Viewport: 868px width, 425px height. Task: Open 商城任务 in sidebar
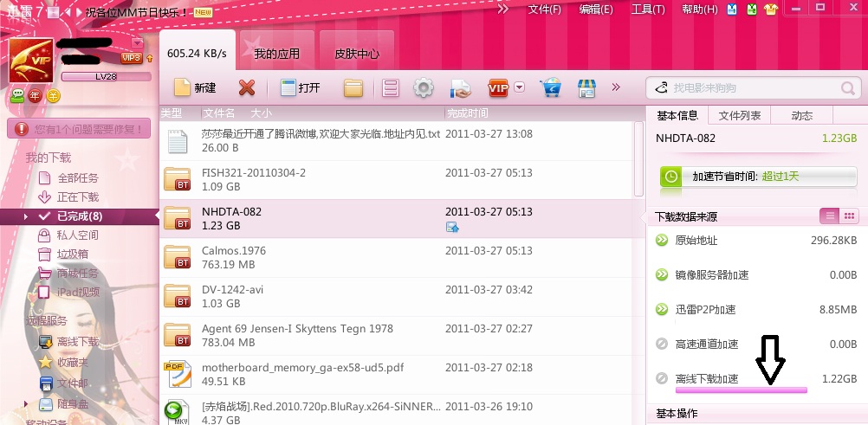[68, 273]
